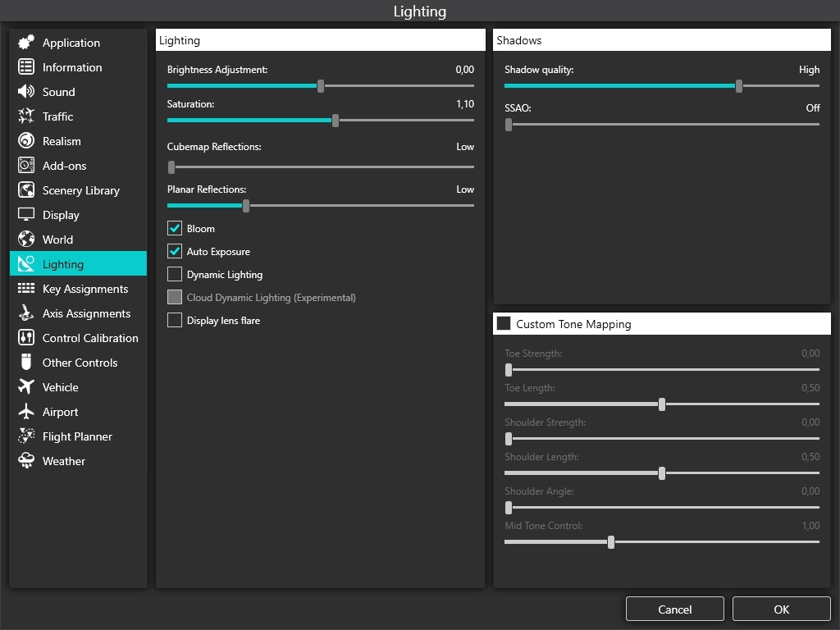Click the Application gear icon in sidebar
Viewport: 840px width, 630px height.
pos(26,43)
